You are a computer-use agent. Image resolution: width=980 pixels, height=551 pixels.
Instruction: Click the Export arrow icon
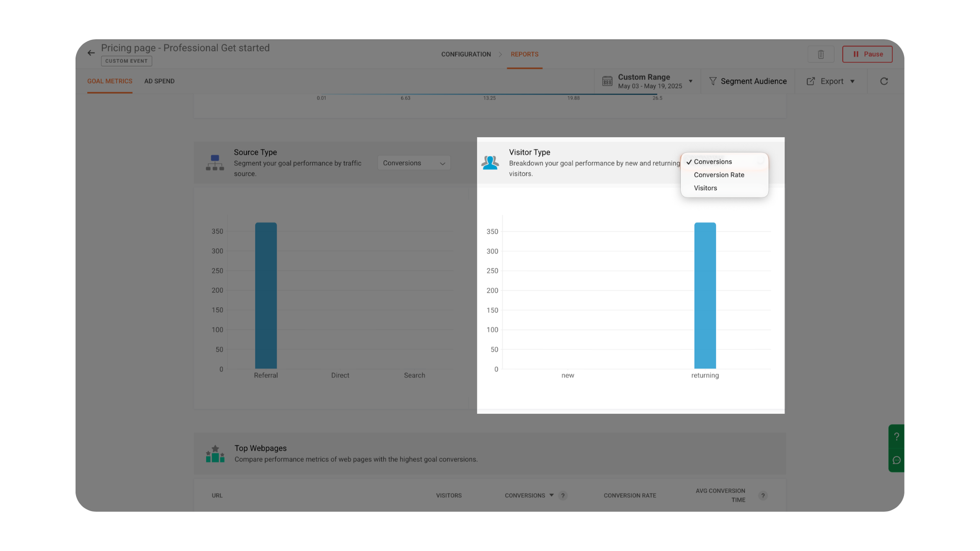pyautogui.click(x=811, y=81)
